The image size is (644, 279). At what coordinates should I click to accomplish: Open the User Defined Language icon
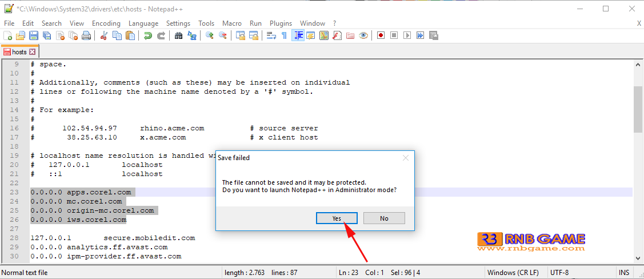coord(310,36)
